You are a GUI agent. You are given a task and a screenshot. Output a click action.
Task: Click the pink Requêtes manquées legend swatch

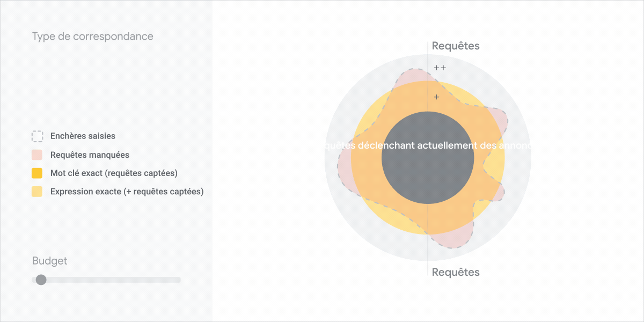coord(37,155)
